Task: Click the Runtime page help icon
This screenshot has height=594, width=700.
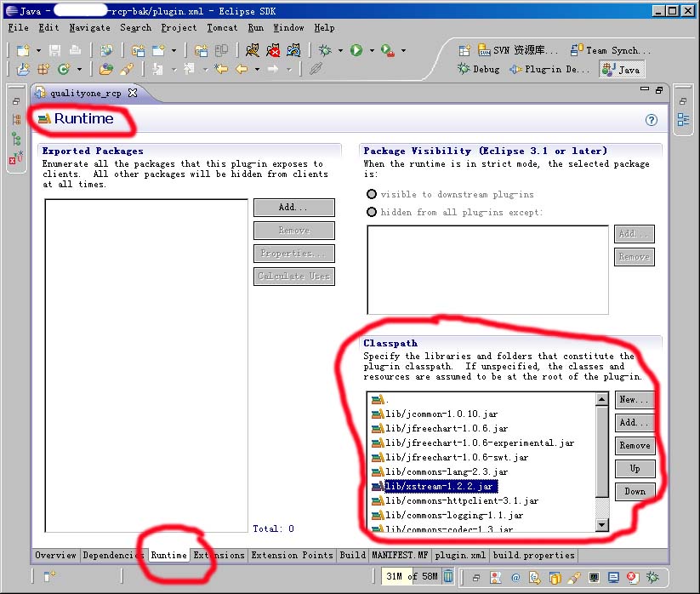Action: (652, 120)
